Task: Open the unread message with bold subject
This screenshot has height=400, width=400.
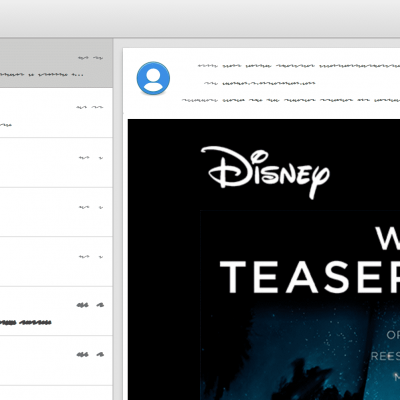Action: (x=56, y=311)
